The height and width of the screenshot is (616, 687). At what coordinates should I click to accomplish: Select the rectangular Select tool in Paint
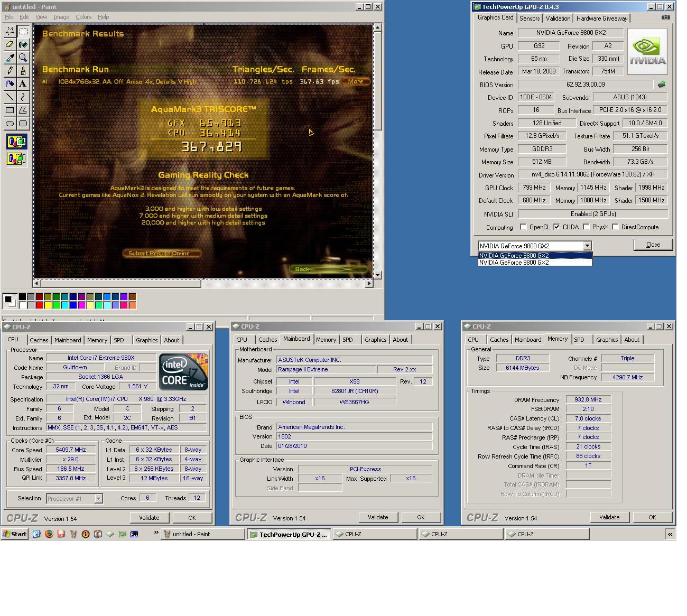(23, 31)
